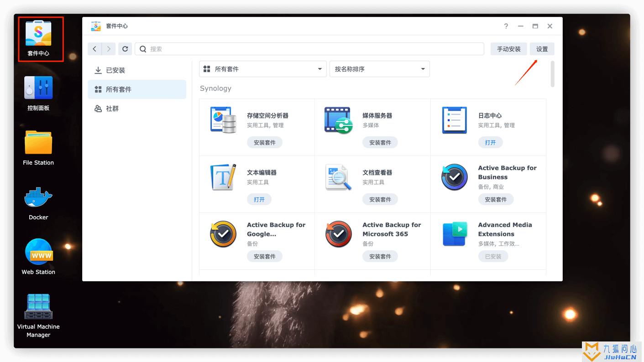
Task: Open the 控制面板 desktop icon
Action: (38, 94)
